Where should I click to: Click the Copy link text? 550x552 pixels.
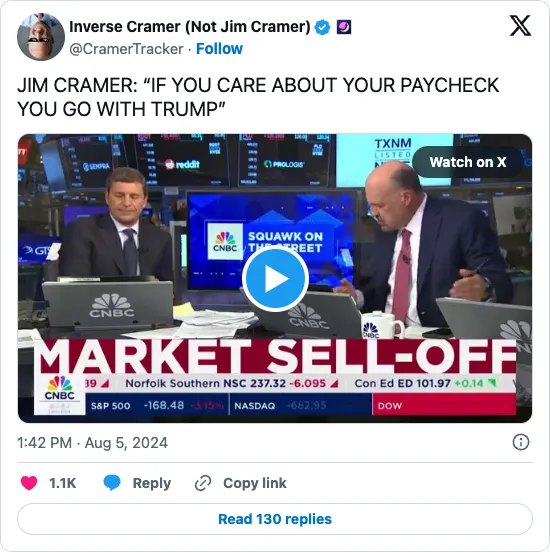tap(255, 483)
